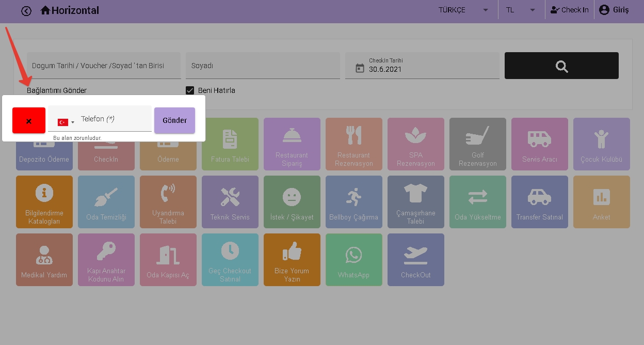Click the Horizontal home icon
The height and width of the screenshot is (345, 644).
[x=45, y=10]
